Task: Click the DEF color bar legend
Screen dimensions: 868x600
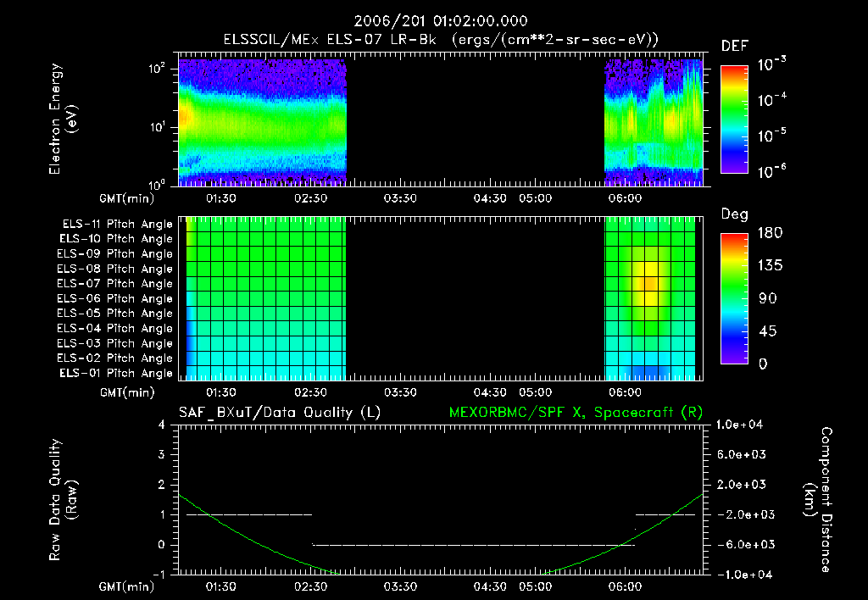Action: (734, 119)
